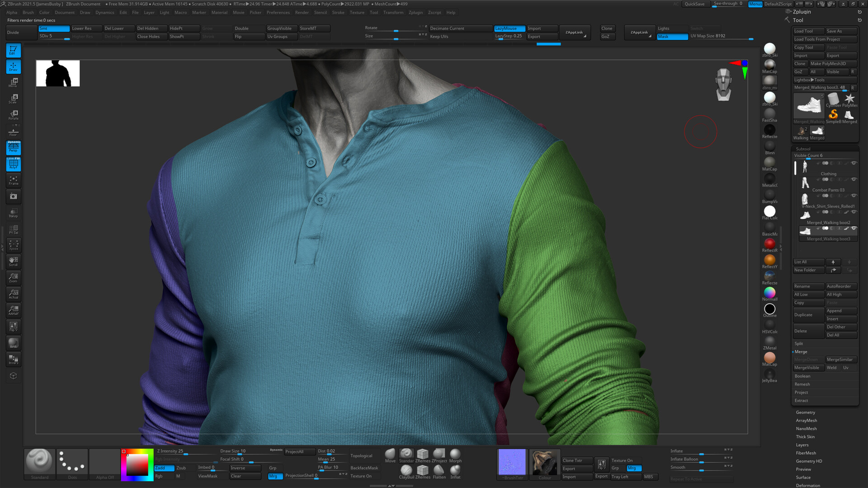Toggle Edit mode in the left toolbar
This screenshot has height=488, width=868.
click(13, 51)
